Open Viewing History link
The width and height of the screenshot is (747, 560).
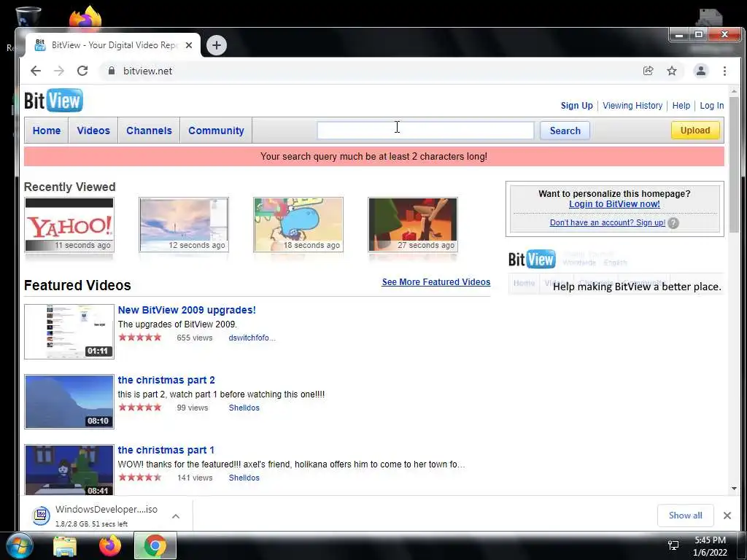point(632,106)
